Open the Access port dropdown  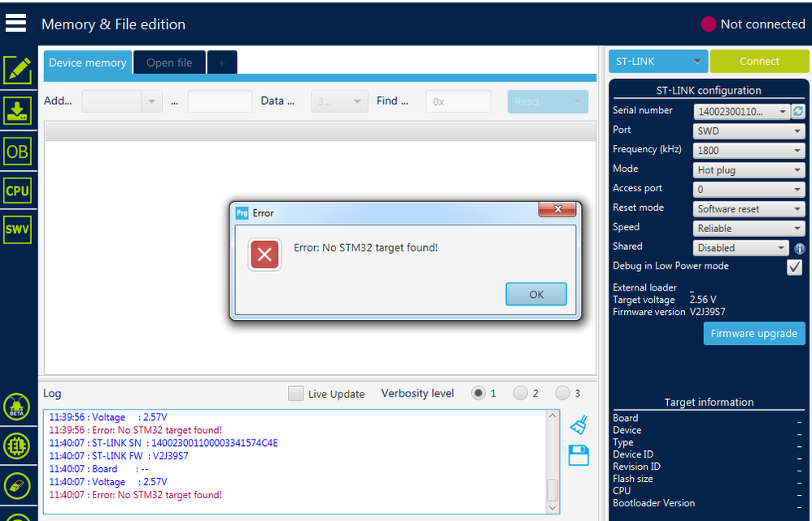coord(749,190)
